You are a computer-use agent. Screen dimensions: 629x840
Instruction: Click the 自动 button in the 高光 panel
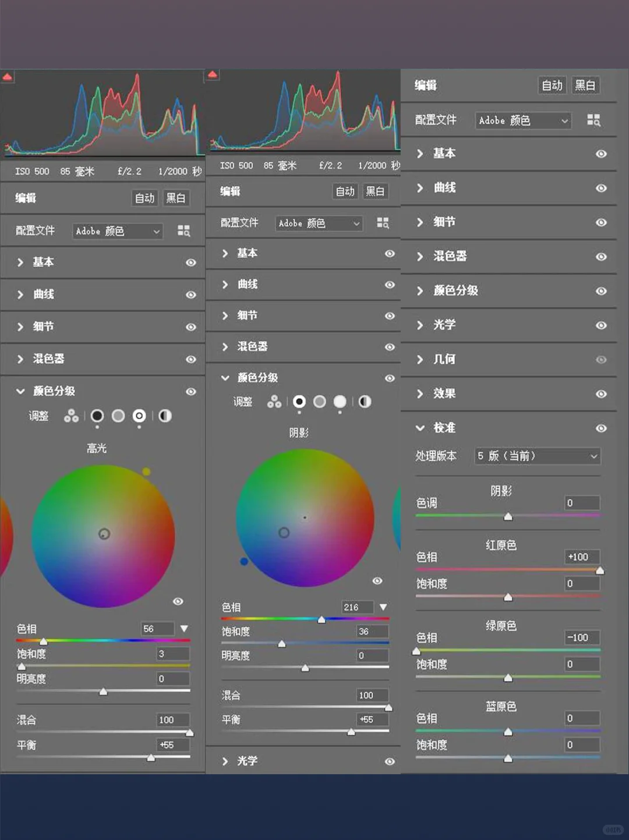point(145,198)
